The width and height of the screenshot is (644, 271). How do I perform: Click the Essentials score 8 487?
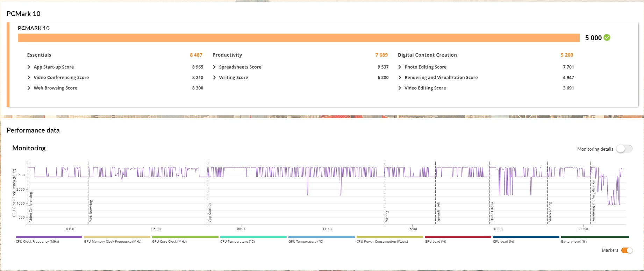tap(196, 55)
